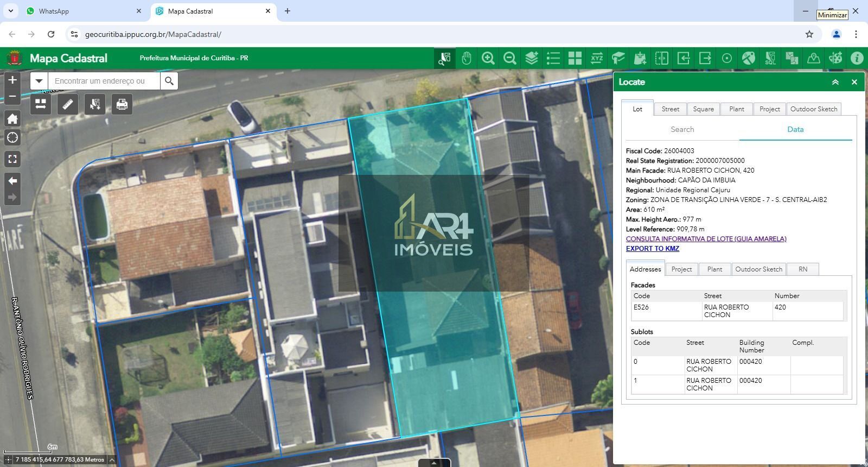868x467 pixels.
Task: Open the Outdoor Sketch sub-tab
Action: (x=758, y=269)
